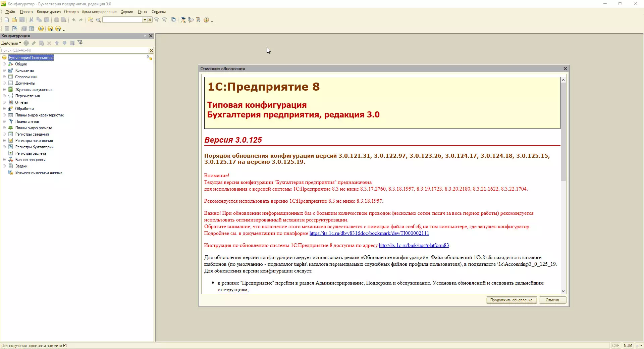Open the Справка menu

[x=159, y=12]
